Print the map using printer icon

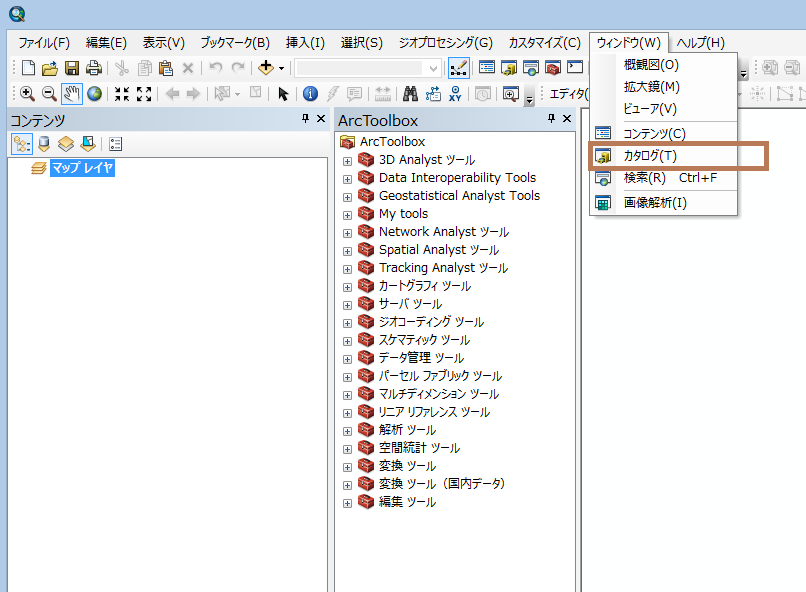[94, 68]
